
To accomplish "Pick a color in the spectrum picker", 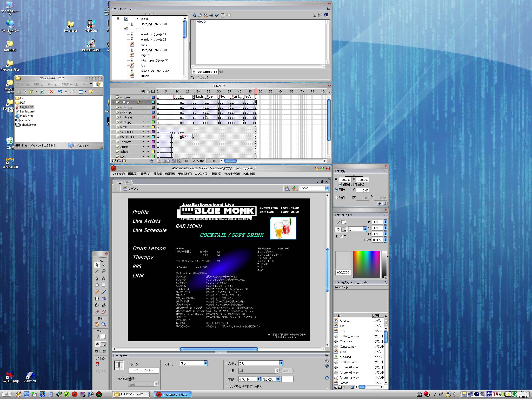I will (366, 264).
